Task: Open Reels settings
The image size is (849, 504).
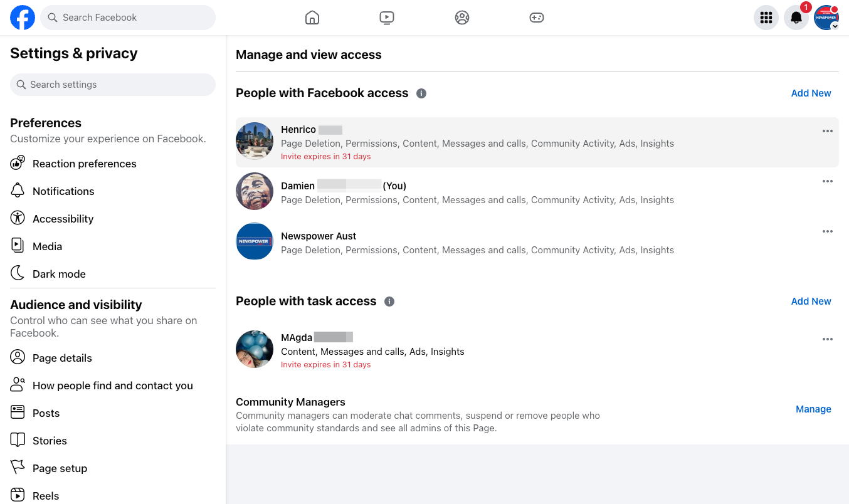Action: [x=113, y=496]
